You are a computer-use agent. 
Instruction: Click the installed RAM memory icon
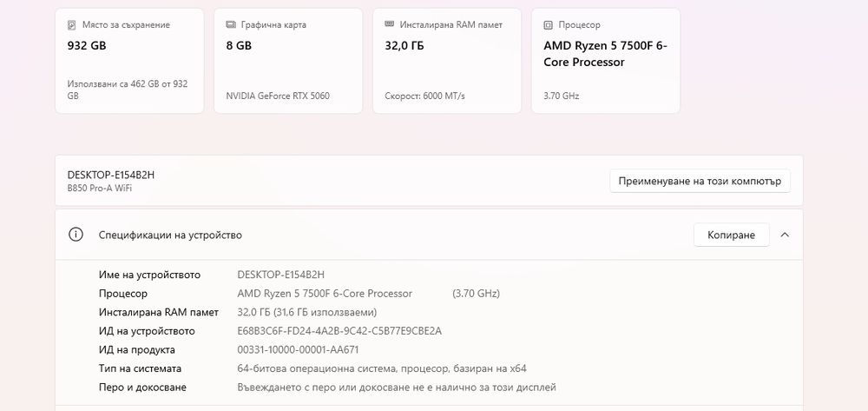coord(390,25)
